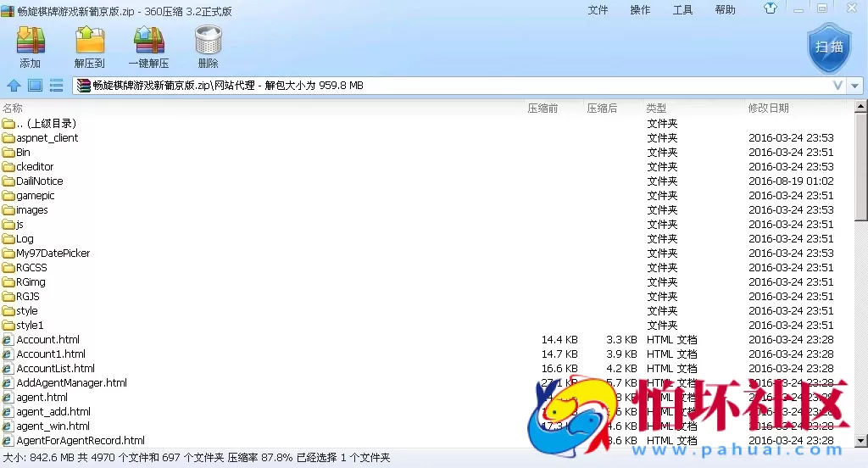This screenshot has width=868, height=468.
Task: Click the archive icon in the address bar
Action: (x=83, y=86)
